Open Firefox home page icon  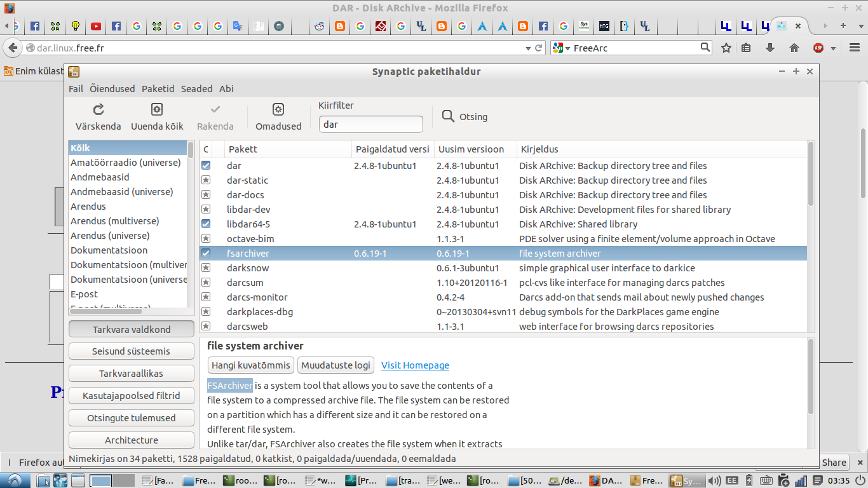(794, 48)
